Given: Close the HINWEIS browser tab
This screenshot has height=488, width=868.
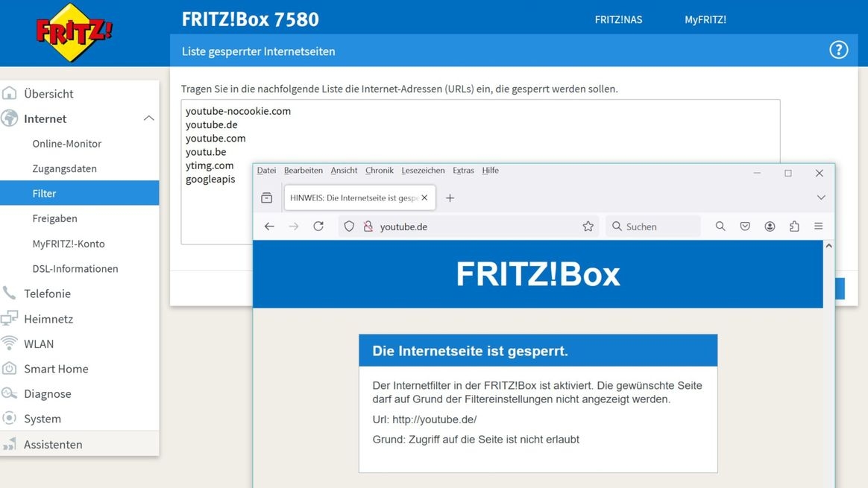Looking at the screenshot, I should point(424,198).
